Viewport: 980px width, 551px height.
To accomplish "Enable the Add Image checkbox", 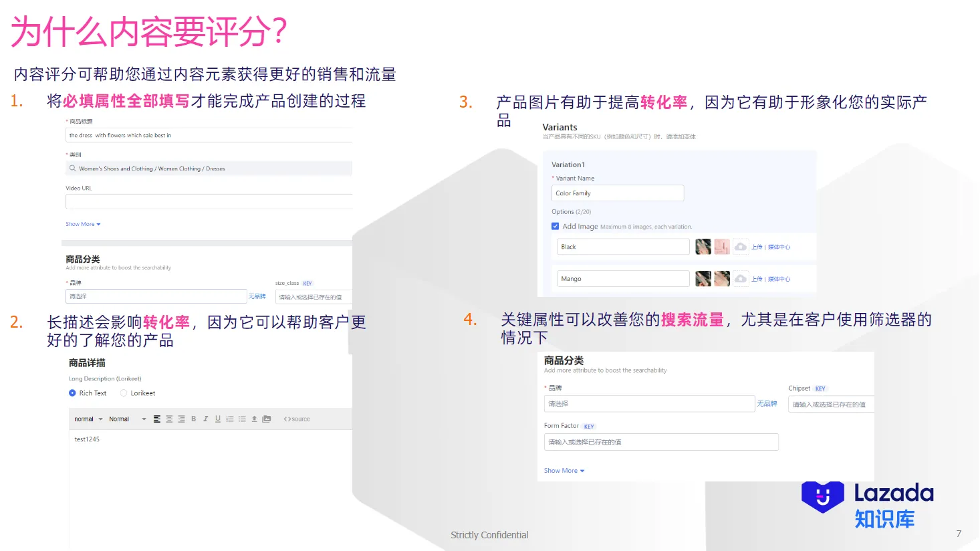I will coord(555,226).
